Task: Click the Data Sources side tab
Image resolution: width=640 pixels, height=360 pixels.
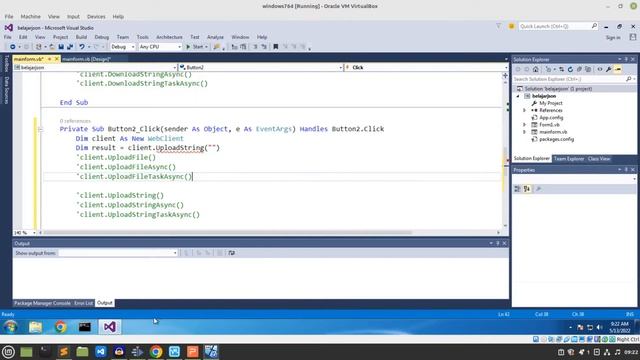Action: [x=7, y=90]
